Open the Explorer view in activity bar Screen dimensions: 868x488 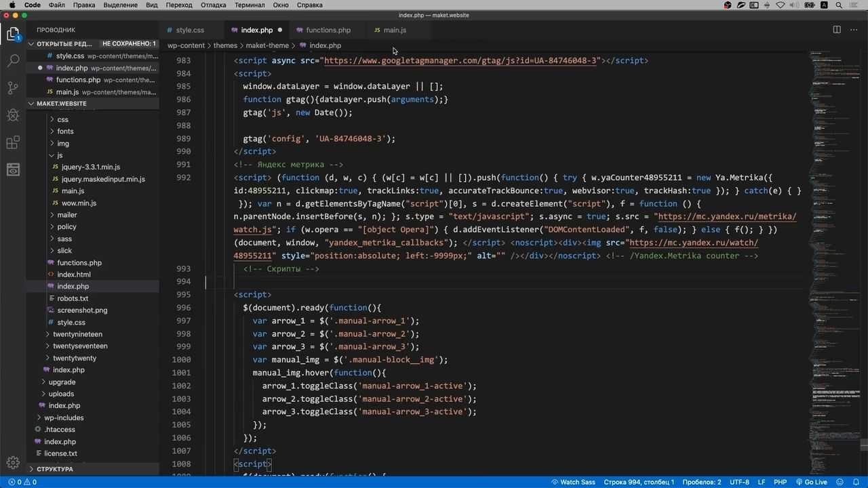click(x=13, y=34)
